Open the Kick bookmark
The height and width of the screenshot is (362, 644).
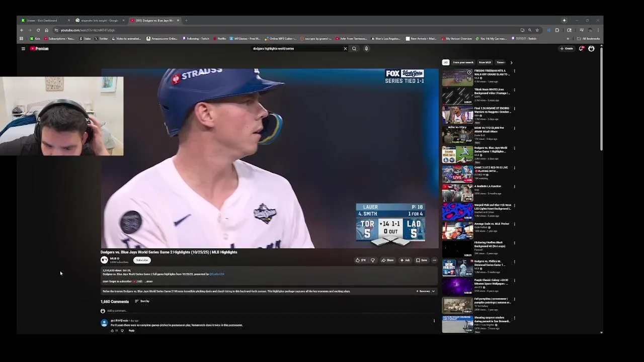tap(35, 39)
